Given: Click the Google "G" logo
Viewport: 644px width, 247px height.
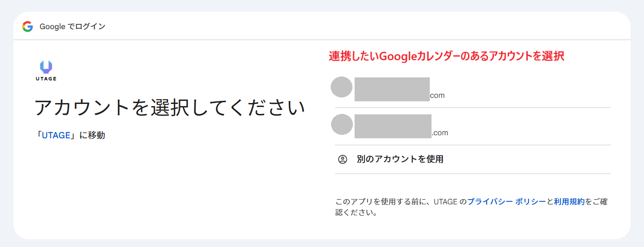Looking at the screenshot, I should pos(28,27).
